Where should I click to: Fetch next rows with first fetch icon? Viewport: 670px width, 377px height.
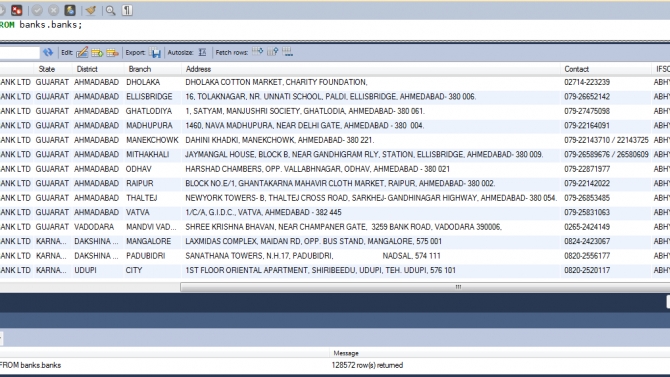click(258, 52)
